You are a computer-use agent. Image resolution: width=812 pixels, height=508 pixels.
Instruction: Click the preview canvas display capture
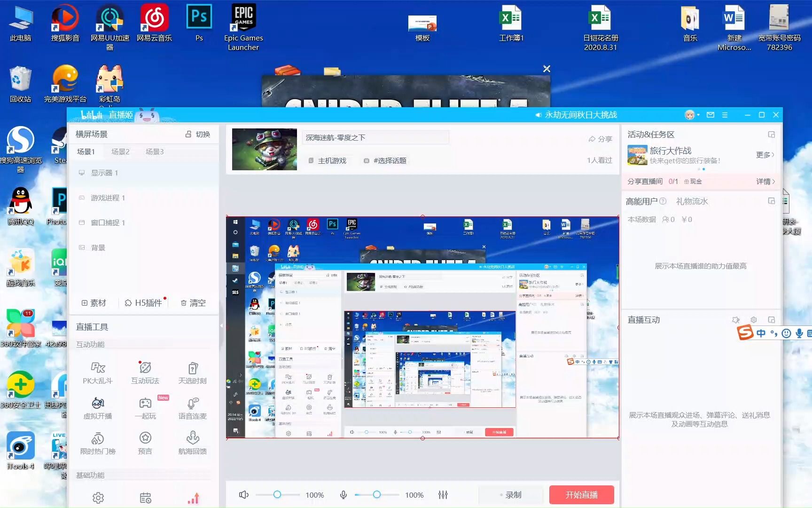tap(422, 327)
